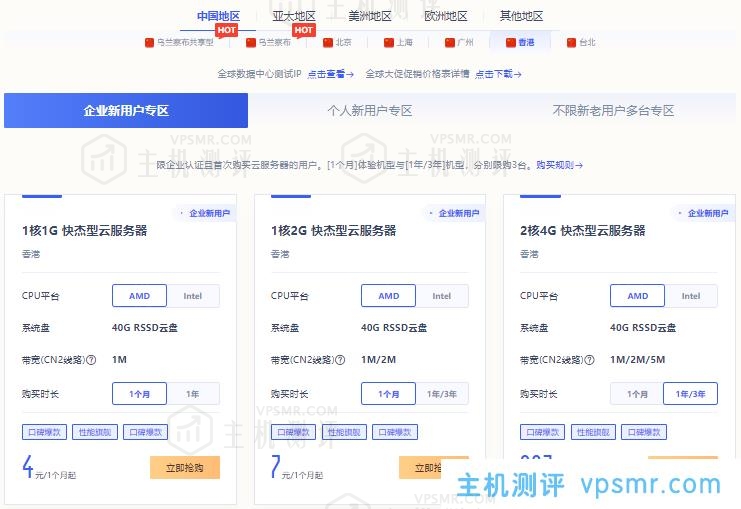Choose 1个月 duration for 2核4G server

(637, 394)
